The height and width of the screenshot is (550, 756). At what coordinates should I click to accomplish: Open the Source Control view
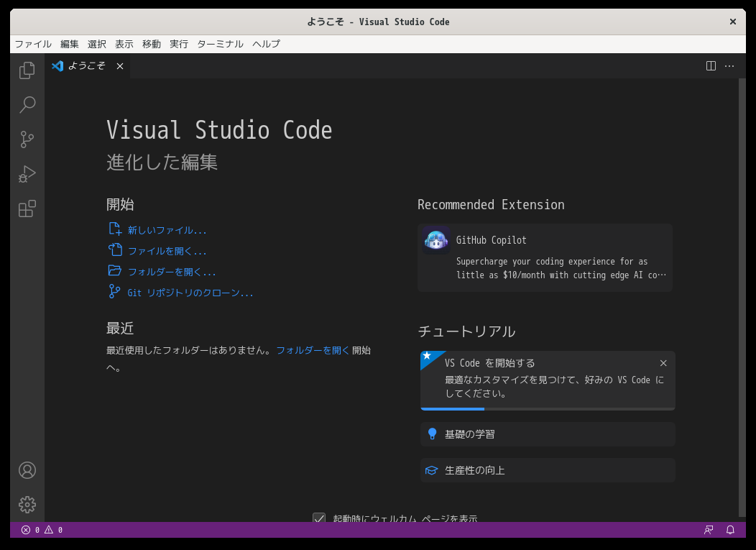pos(27,139)
